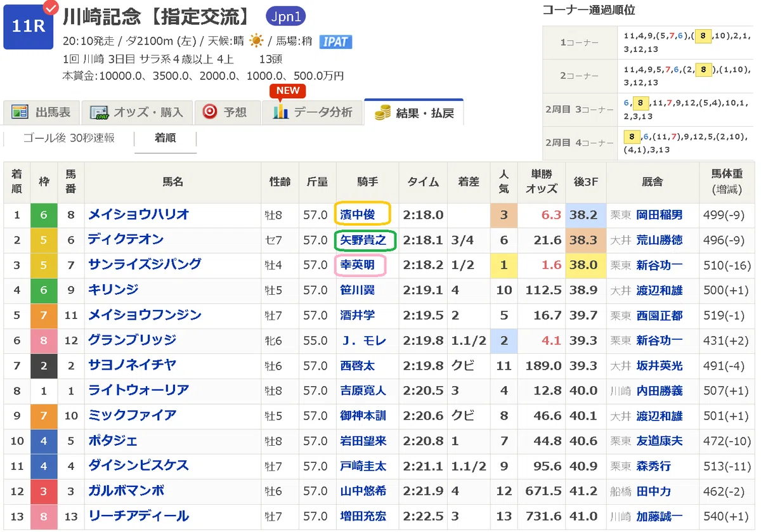Click the Jpn1 grade badge
The width and height of the screenshot is (761, 532).
[x=285, y=17]
